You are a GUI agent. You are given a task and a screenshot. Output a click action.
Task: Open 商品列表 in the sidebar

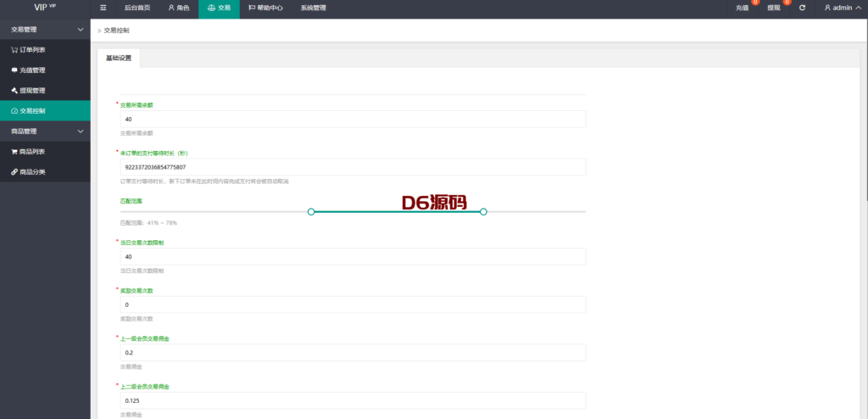coord(45,152)
